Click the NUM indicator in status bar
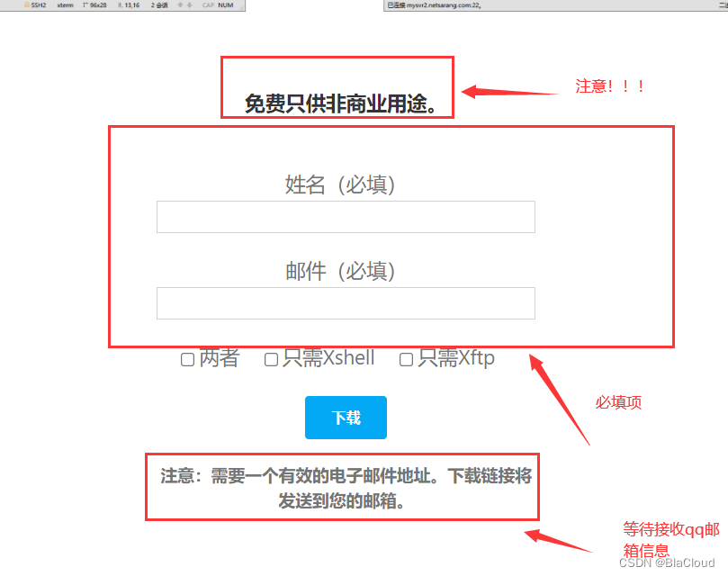This screenshot has height=576, width=728. click(226, 5)
